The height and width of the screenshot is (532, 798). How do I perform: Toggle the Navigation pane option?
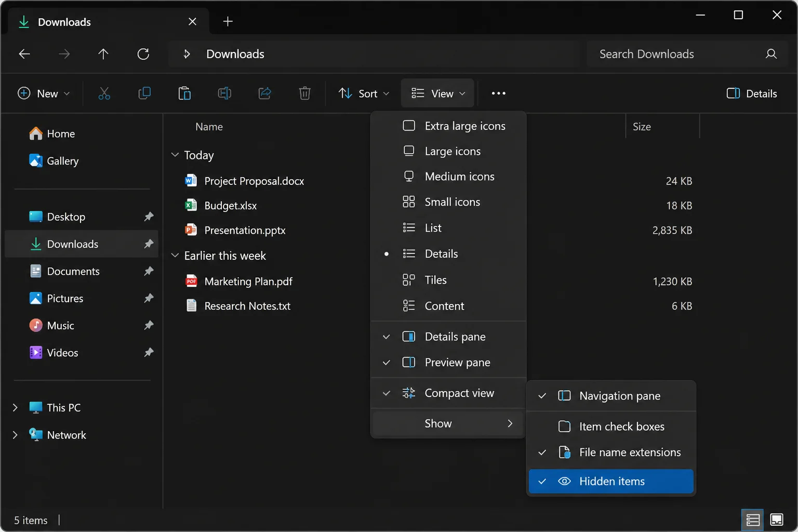(x=611, y=396)
